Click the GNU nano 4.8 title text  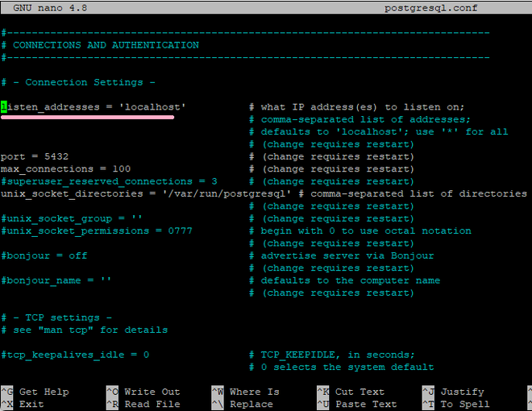pyautogui.click(x=50, y=8)
